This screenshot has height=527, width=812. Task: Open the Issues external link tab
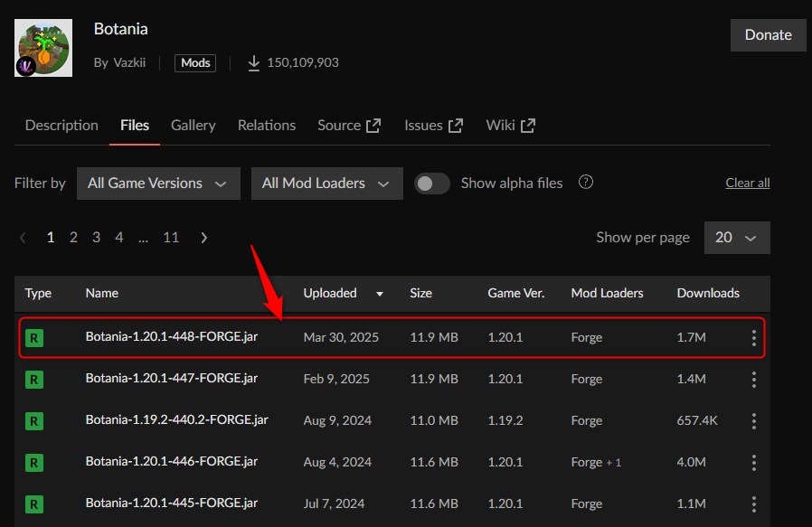433,126
